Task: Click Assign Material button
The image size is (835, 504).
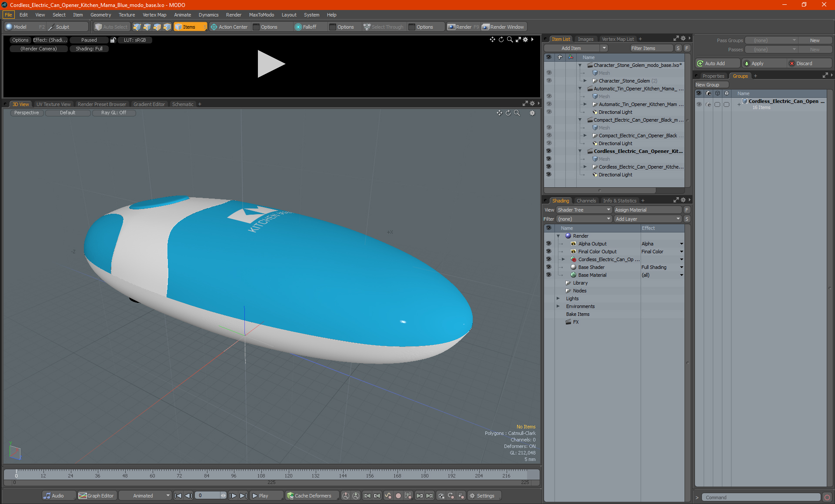Action: [x=648, y=210]
